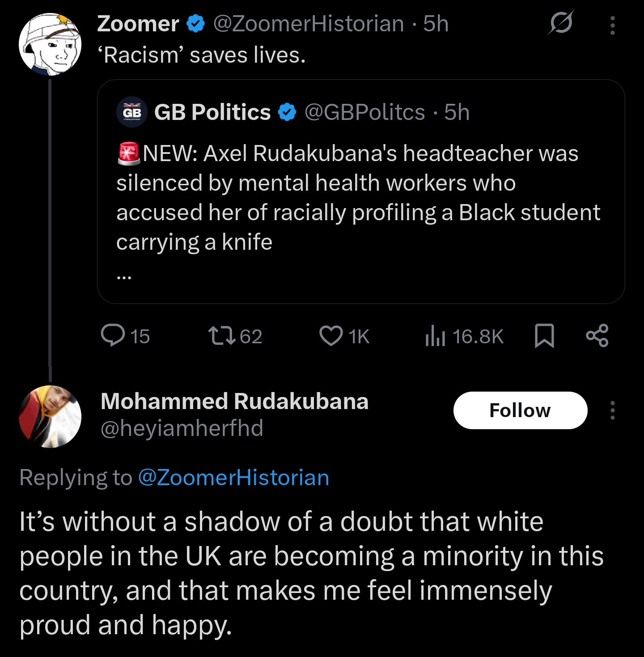Click the Grok slash icon
The height and width of the screenshot is (657, 644).
(561, 23)
